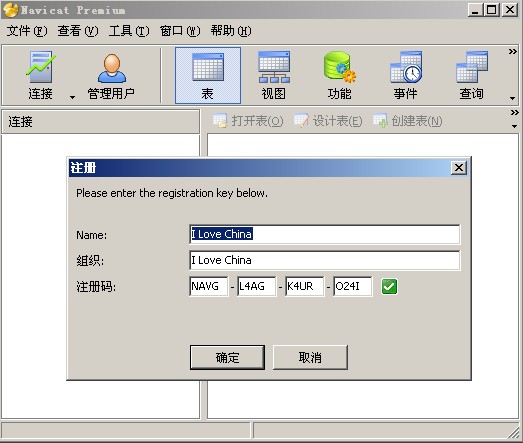Cancel registration with 取消 button
The height and width of the screenshot is (443, 523).
[x=310, y=357]
